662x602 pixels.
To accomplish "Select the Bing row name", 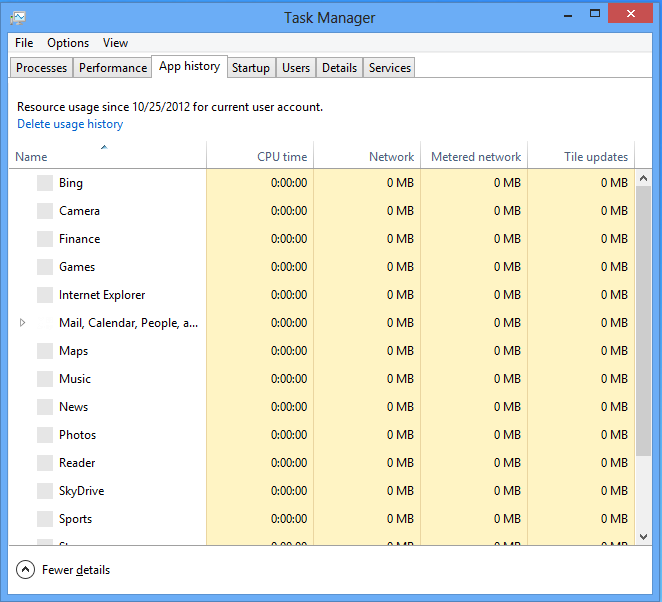I will pos(71,183).
